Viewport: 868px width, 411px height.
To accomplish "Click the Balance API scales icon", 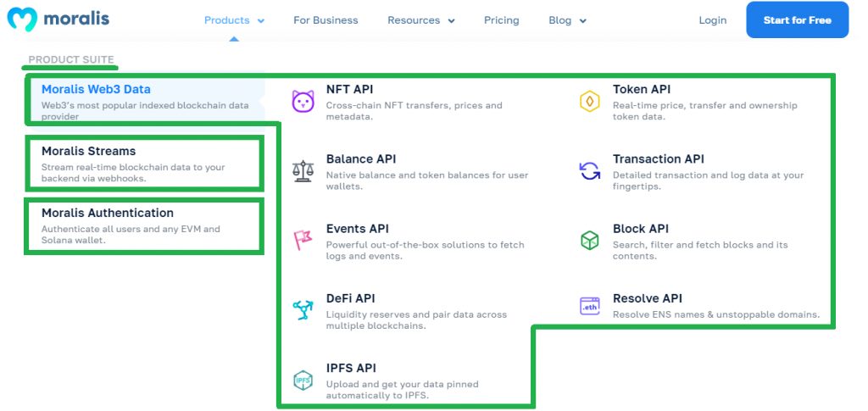I will coord(303,171).
